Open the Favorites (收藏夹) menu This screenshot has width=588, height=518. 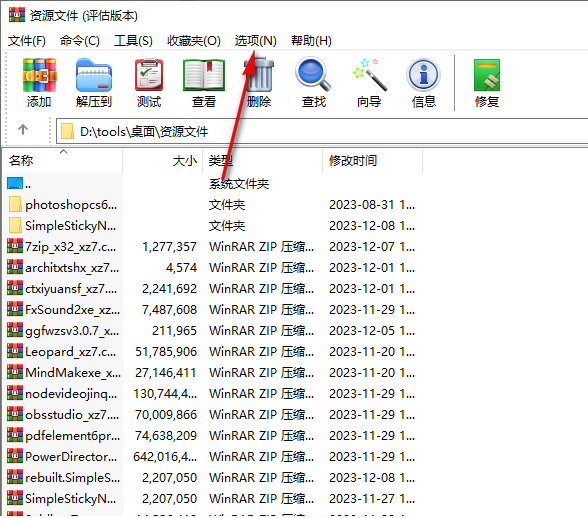click(x=194, y=41)
